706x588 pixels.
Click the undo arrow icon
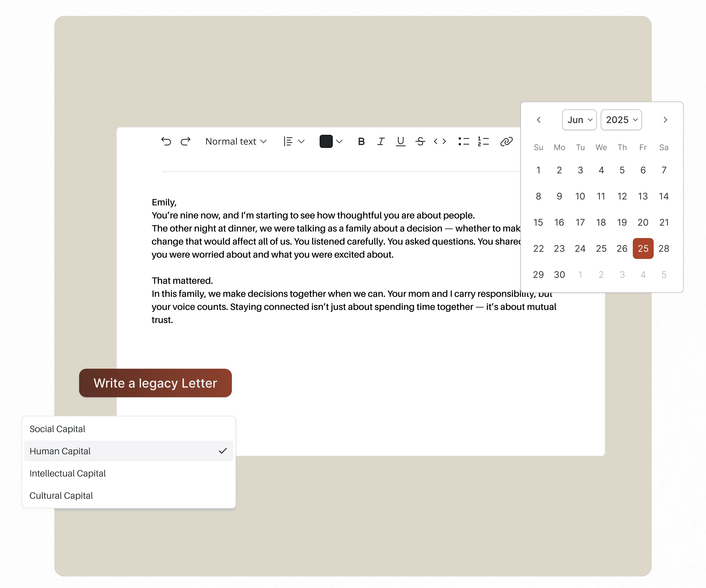(166, 142)
